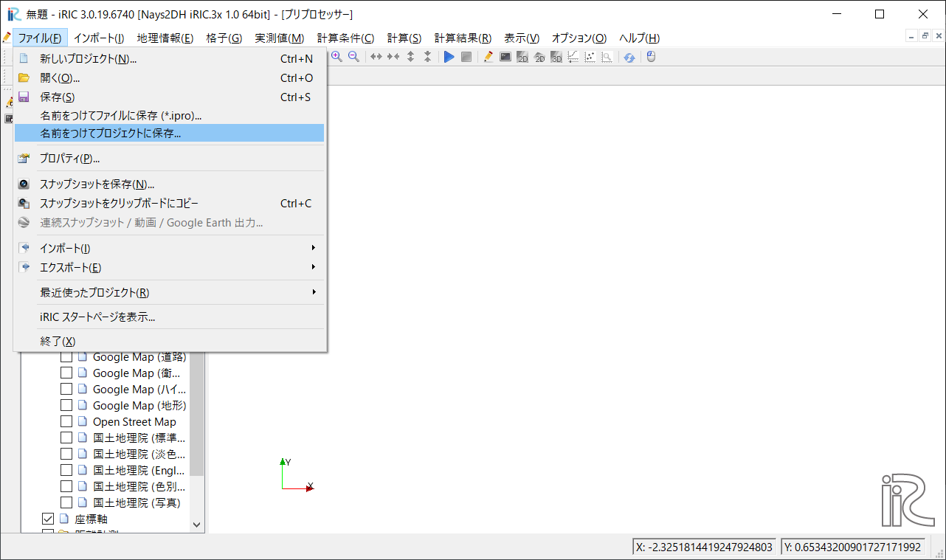Click the vertical shrink arrows toolbar icon
Screen dimensions: 946x560
pyautogui.click(x=427, y=57)
